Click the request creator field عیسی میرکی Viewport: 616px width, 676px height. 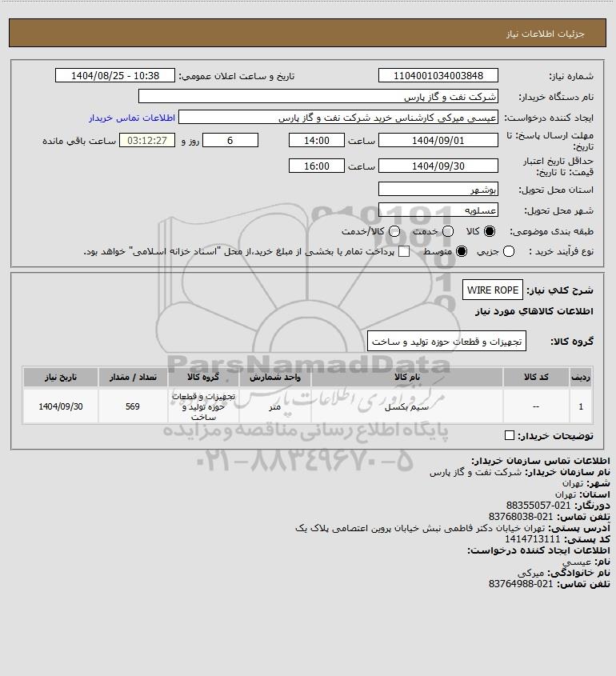pos(338,118)
